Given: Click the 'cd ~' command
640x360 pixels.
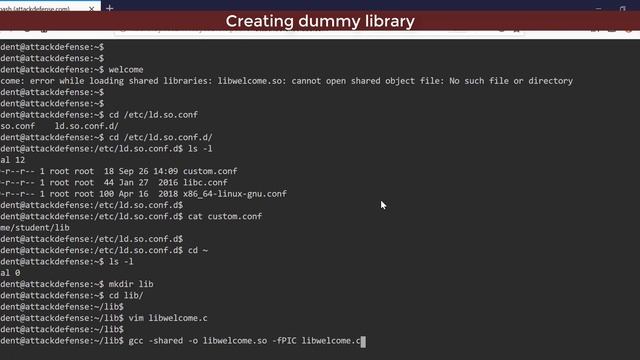Looking at the screenshot, I should coord(198,250).
